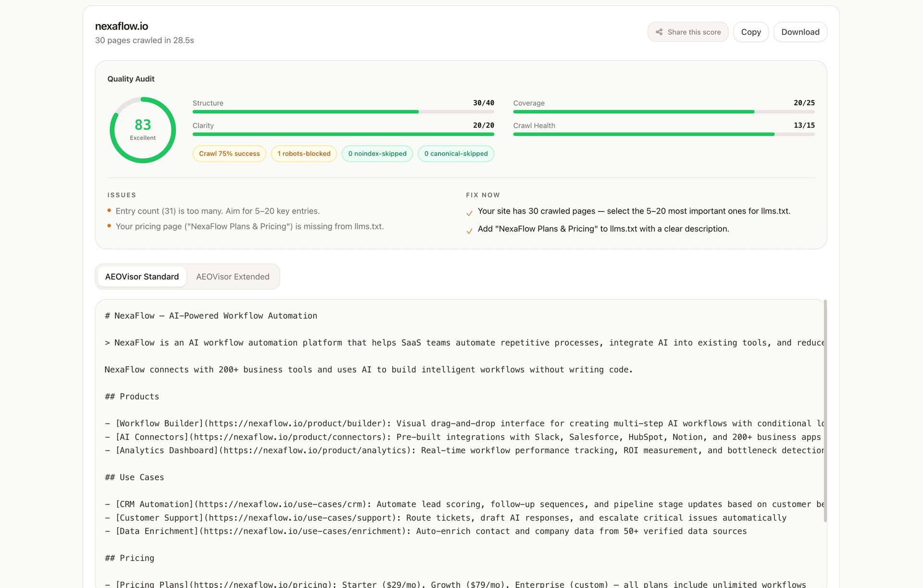Click the checkmark beside 'Add NexaFlow Plans & Pricing'
The height and width of the screenshot is (588, 923).
pyautogui.click(x=470, y=231)
